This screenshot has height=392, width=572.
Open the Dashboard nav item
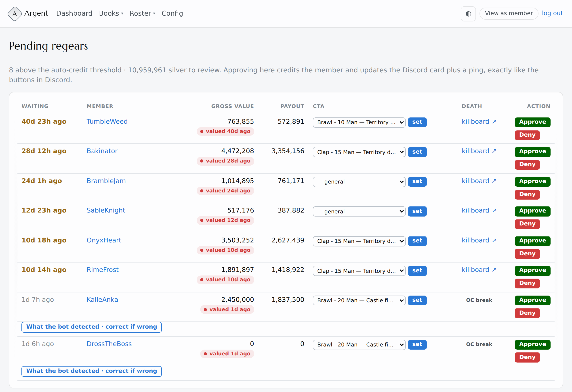(x=74, y=13)
